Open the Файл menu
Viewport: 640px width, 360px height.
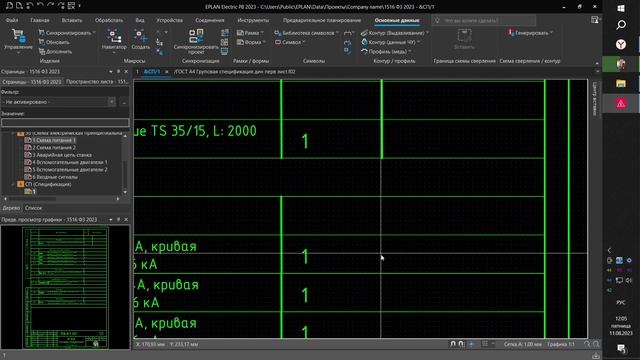[12, 20]
